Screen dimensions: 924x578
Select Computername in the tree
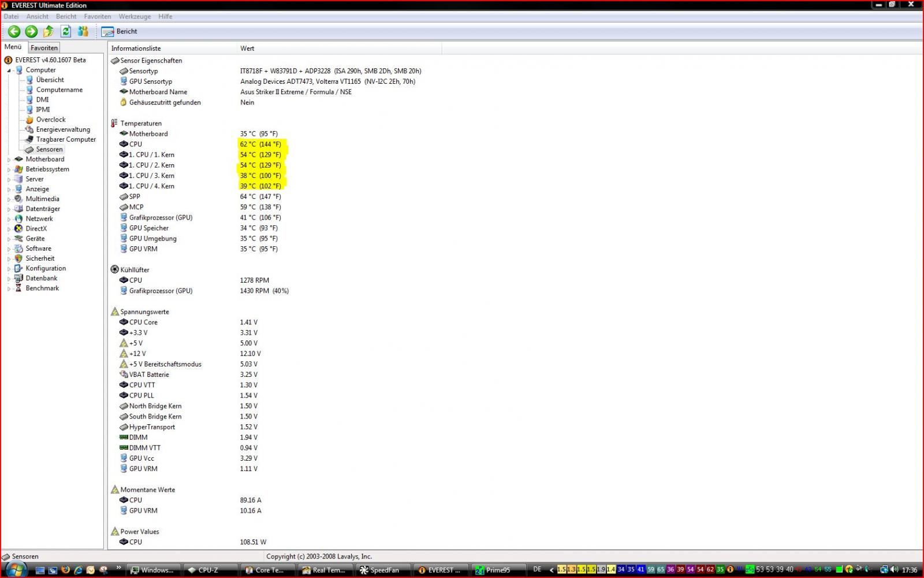[59, 90]
